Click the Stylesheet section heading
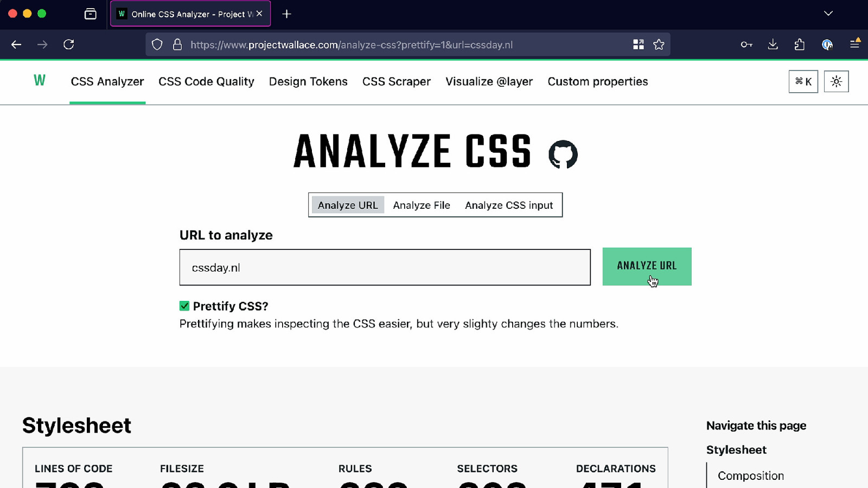Screen dimensions: 868x488 click(76, 426)
